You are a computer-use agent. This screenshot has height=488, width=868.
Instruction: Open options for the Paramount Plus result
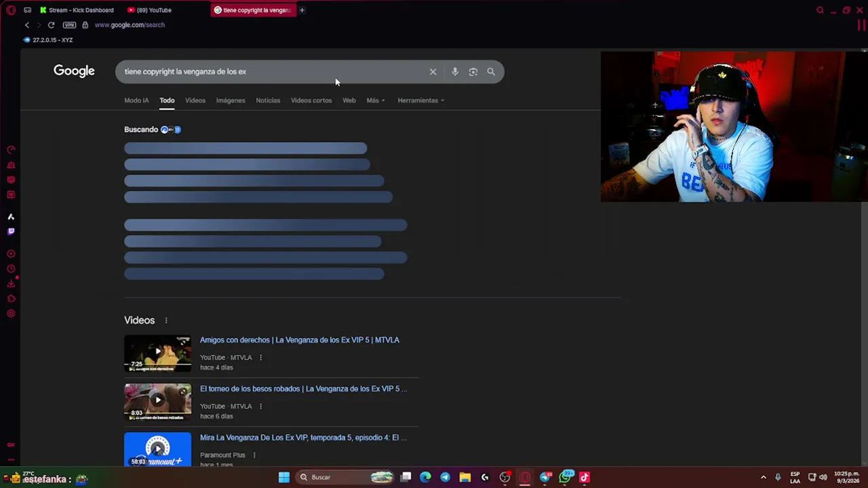(x=254, y=455)
